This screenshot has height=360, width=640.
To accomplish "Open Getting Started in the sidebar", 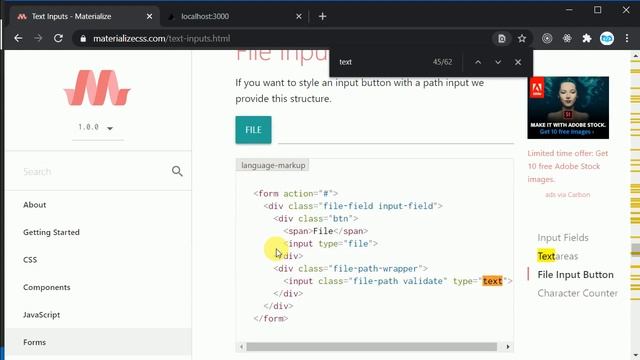I will (x=51, y=232).
